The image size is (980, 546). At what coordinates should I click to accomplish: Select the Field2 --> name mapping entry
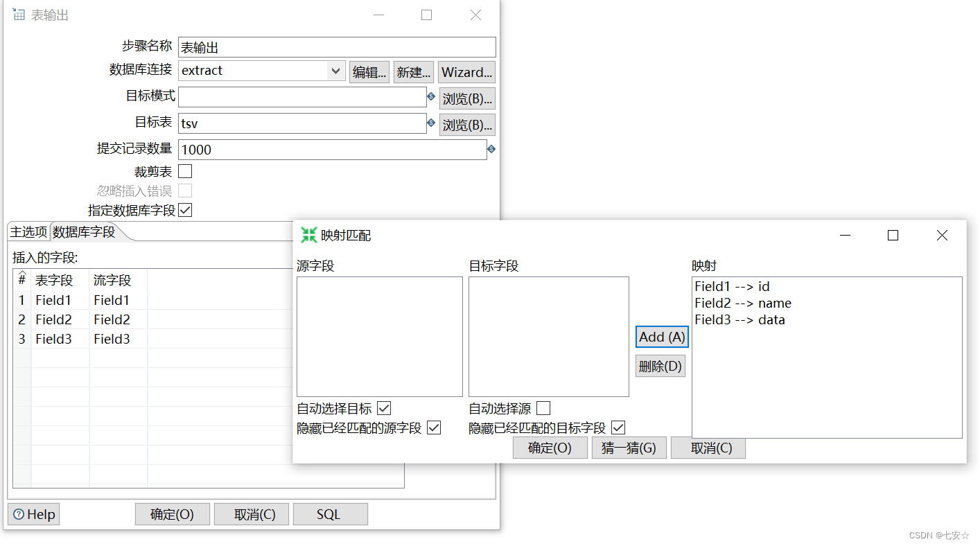[744, 303]
